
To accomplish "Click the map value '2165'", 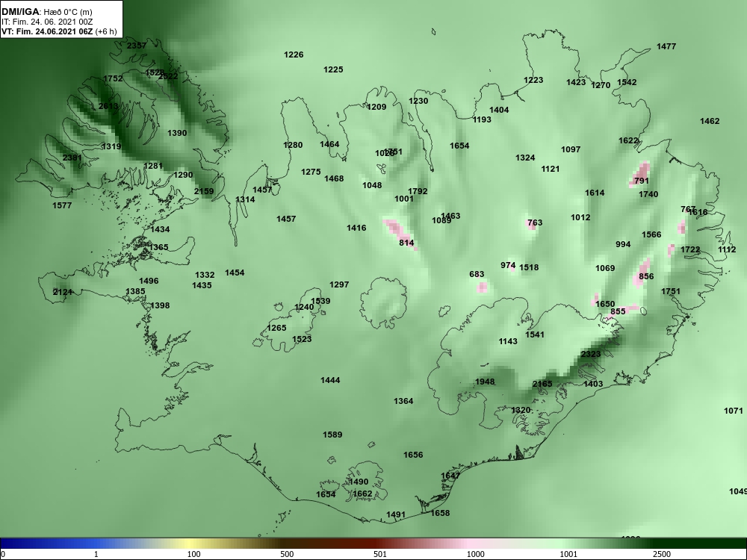I will point(542,385).
